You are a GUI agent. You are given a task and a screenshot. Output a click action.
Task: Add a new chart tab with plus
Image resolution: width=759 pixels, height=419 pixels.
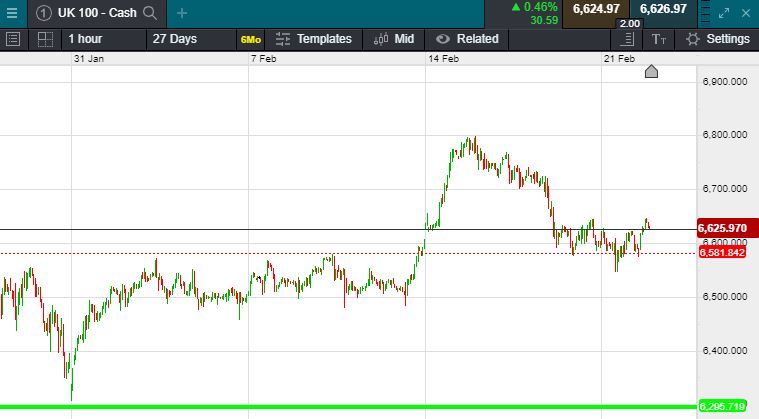coord(181,13)
